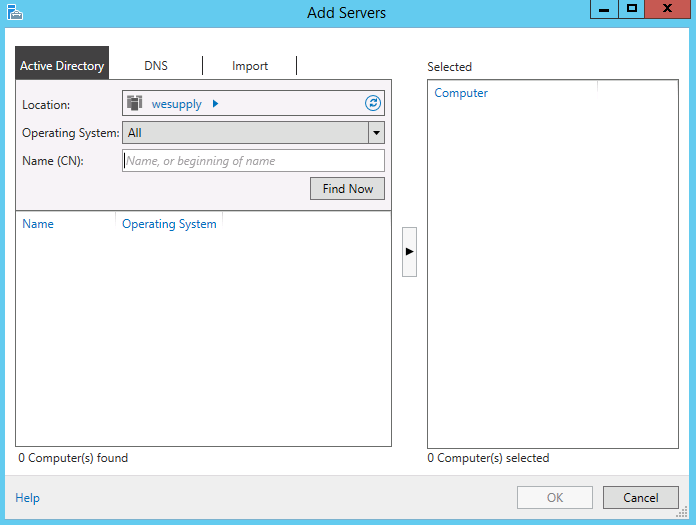Sort results by Operating System column header
The image size is (696, 525).
[169, 224]
